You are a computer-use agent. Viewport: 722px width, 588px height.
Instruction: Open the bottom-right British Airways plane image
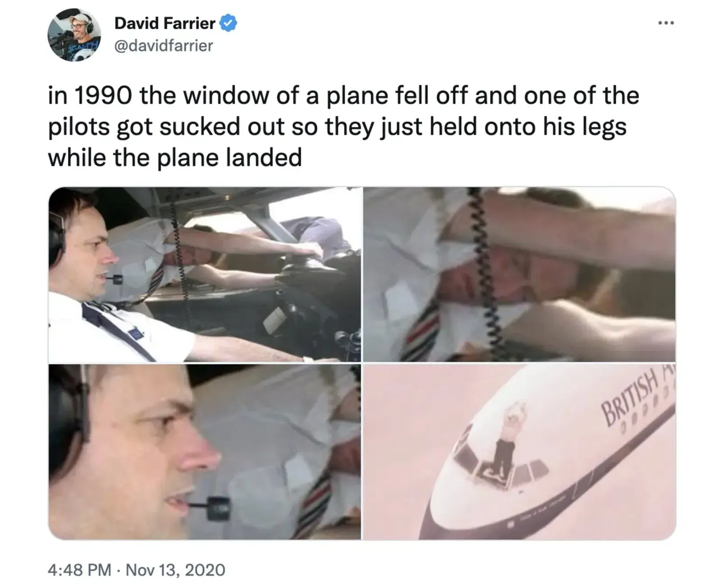coord(519,452)
